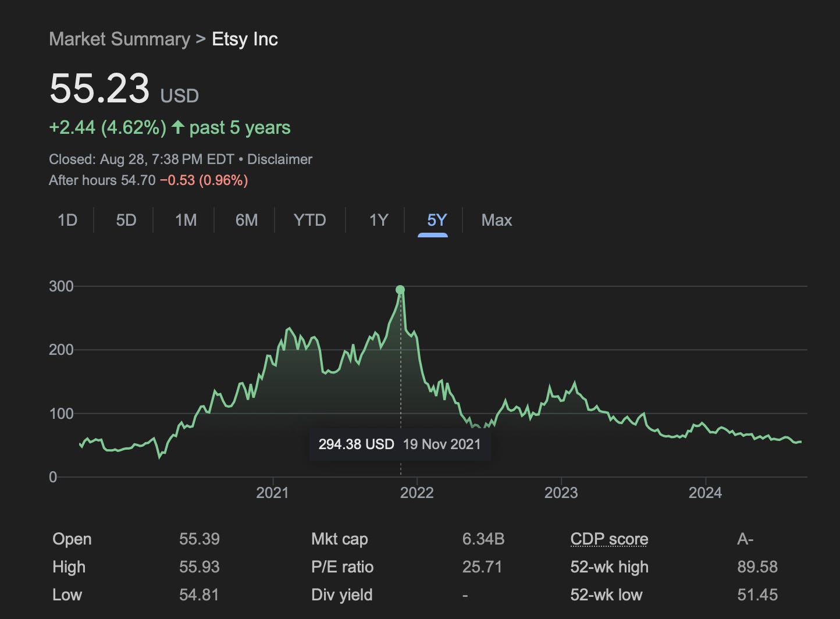Click the Open value 55.39
The image size is (840, 619).
[x=200, y=539]
